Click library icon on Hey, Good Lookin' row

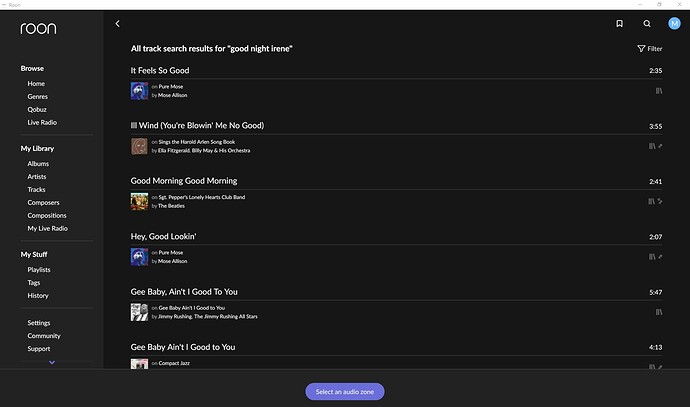(x=652, y=257)
